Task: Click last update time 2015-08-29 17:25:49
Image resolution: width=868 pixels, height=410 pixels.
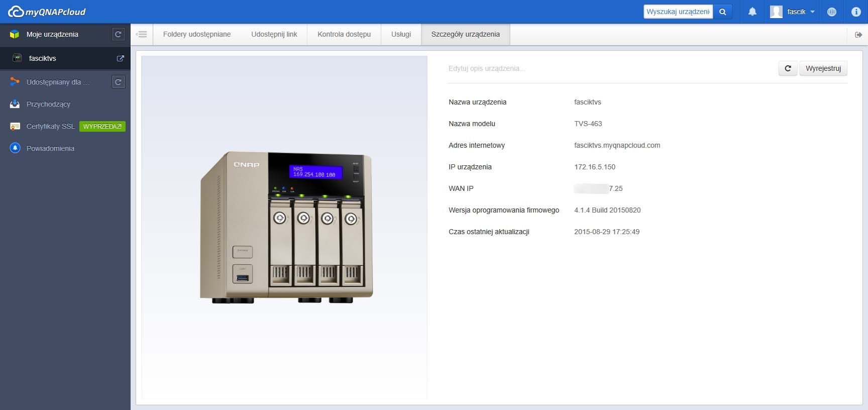Action: tap(607, 232)
